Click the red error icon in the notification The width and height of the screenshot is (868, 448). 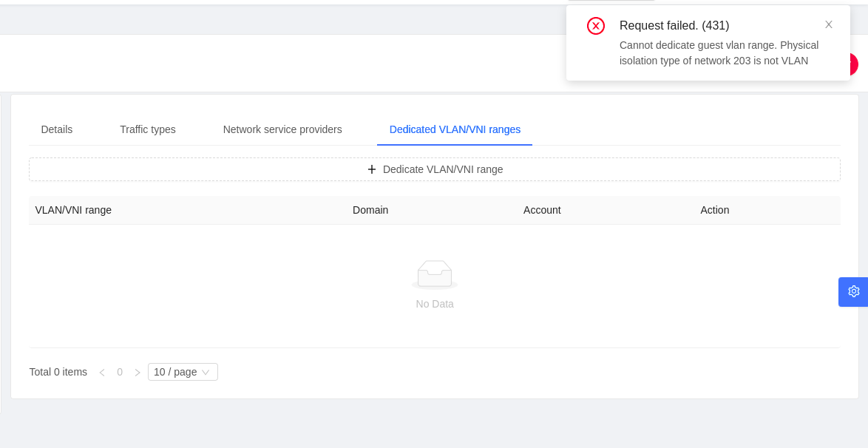tap(596, 25)
